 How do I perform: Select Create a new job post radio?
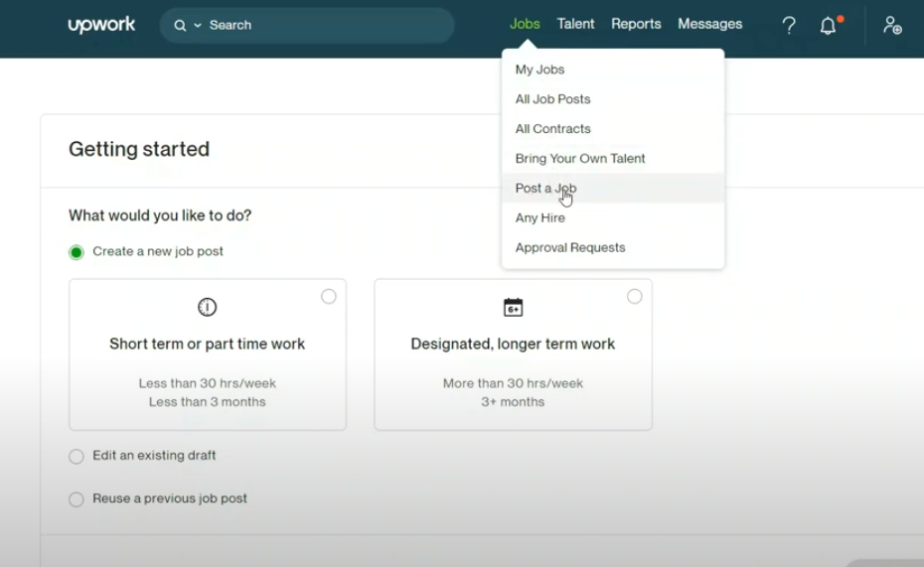tap(77, 252)
